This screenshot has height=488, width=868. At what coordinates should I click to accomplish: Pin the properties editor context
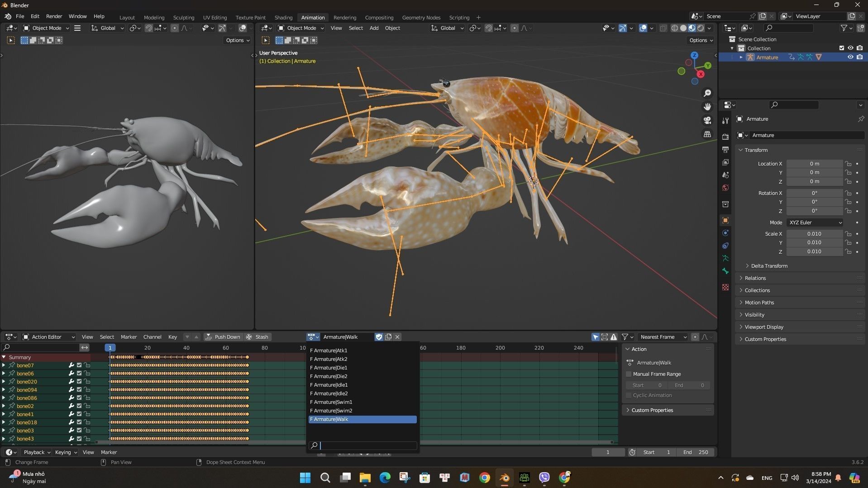click(861, 119)
